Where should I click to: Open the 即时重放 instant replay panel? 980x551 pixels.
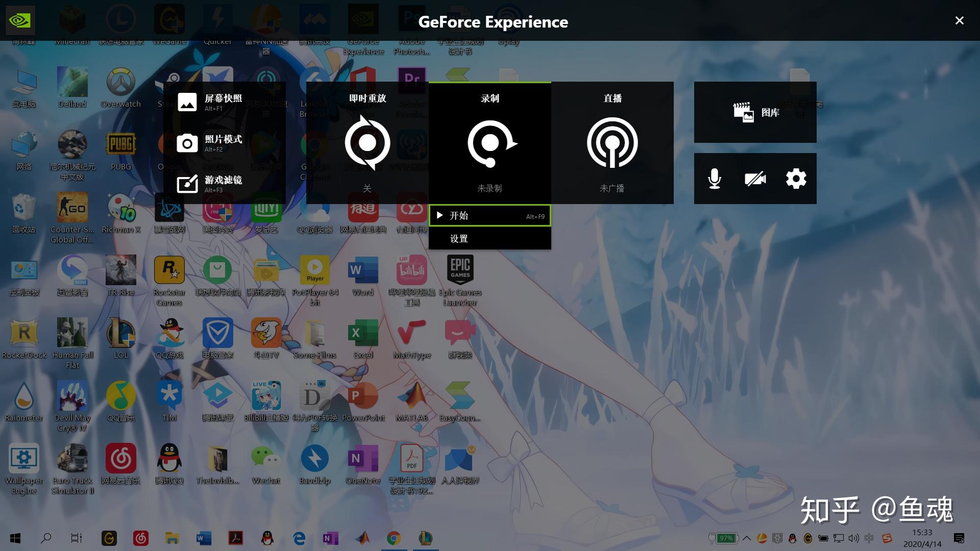[367, 143]
